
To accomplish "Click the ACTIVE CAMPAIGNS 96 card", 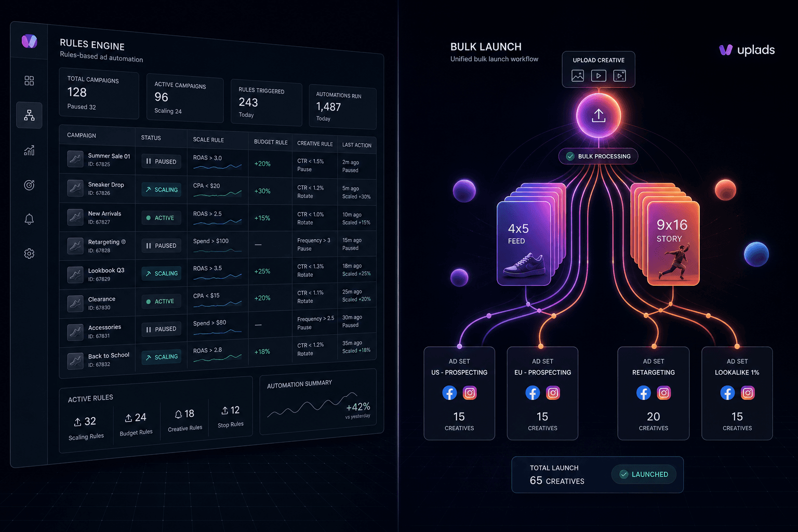I will [185, 98].
